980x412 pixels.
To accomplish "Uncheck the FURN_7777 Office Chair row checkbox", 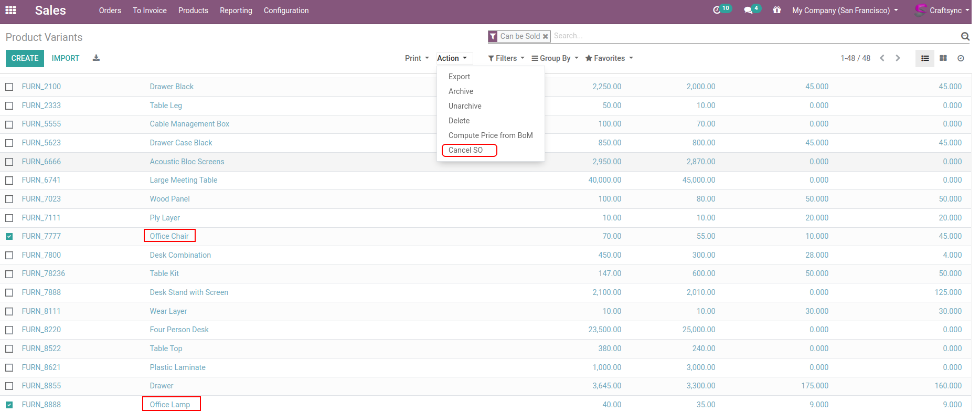I will pos(9,237).
